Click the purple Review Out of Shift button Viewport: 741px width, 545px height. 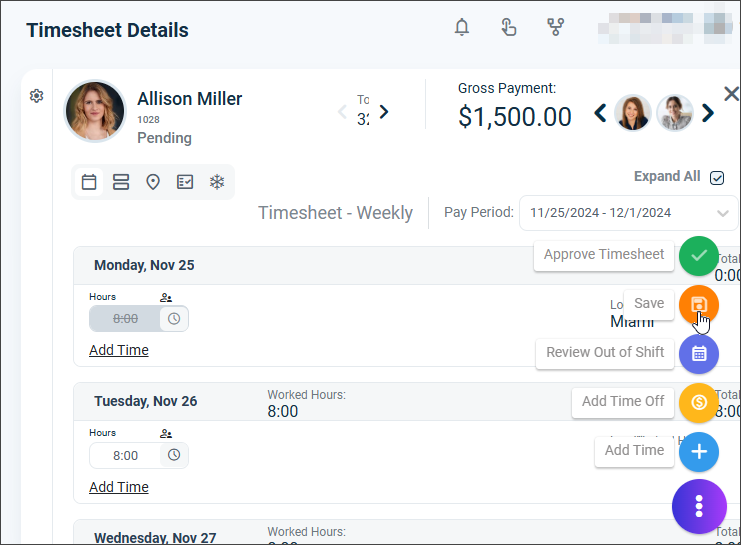699,354
